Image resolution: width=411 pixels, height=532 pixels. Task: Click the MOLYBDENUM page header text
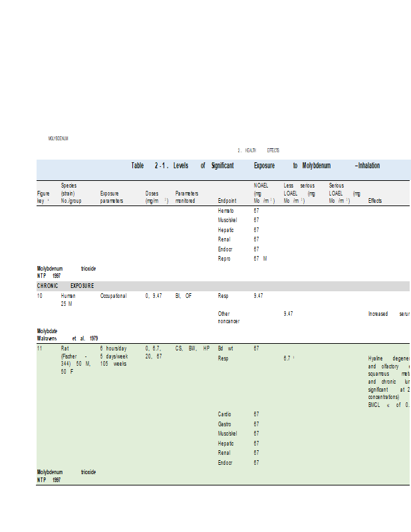(x=58, y=138)
